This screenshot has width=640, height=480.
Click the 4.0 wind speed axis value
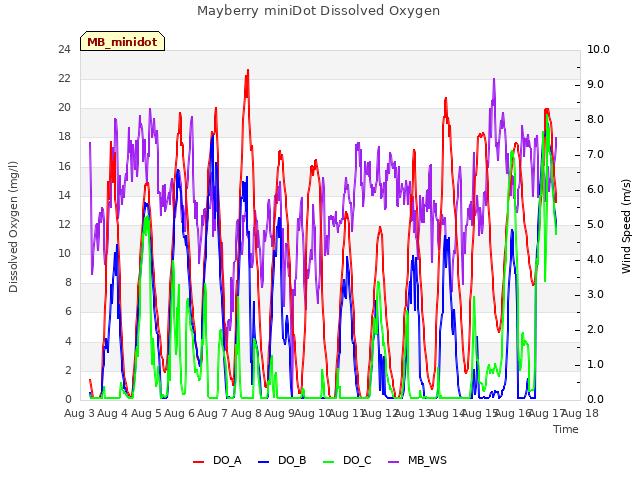(595, 260)
